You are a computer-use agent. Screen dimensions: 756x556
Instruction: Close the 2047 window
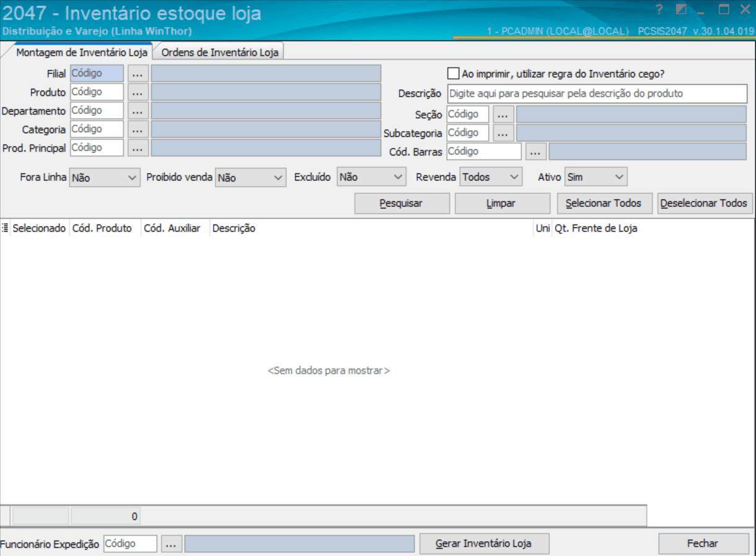(745, 9)
